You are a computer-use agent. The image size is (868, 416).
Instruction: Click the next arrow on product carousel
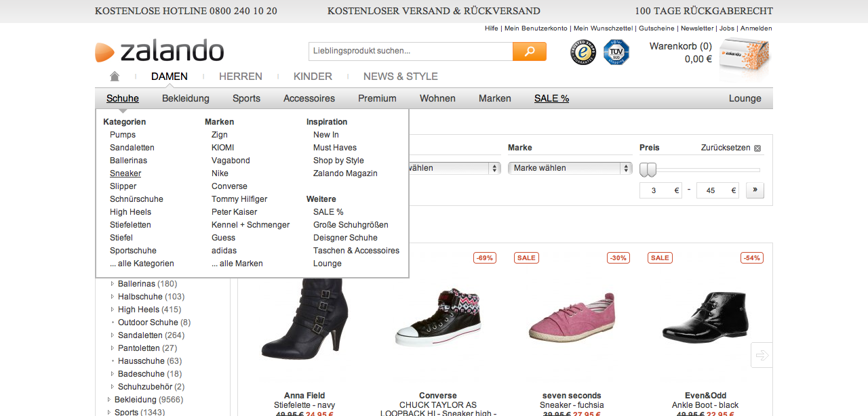pyautogui.click(x=762, y=355)
